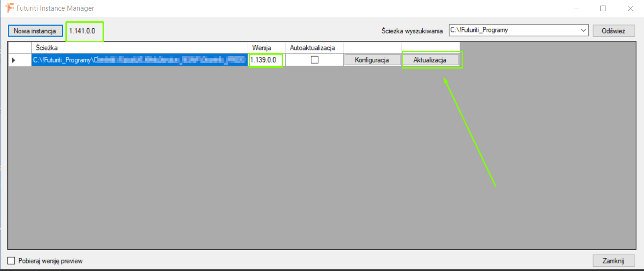Maximize the Futuriti Instance Manager window
644x271 pixels.
click(603, 8)
